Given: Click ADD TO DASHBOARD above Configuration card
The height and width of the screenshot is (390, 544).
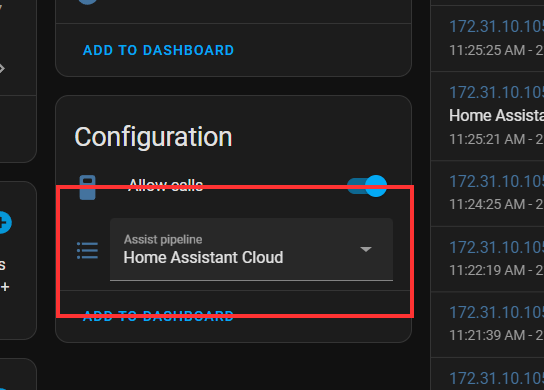Looking at the screenshot, I should [x=158, y=50].
